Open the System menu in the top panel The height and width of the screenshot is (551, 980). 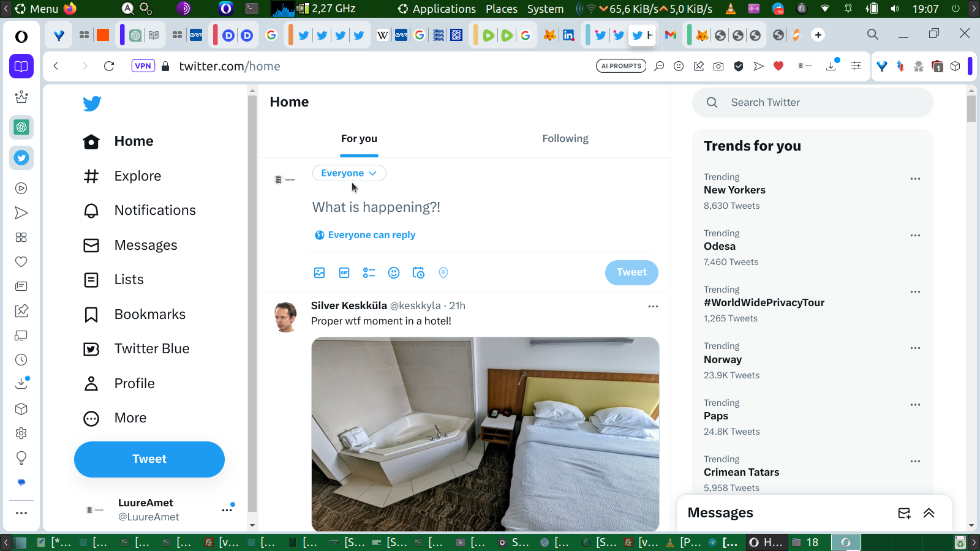click(545, 9)
